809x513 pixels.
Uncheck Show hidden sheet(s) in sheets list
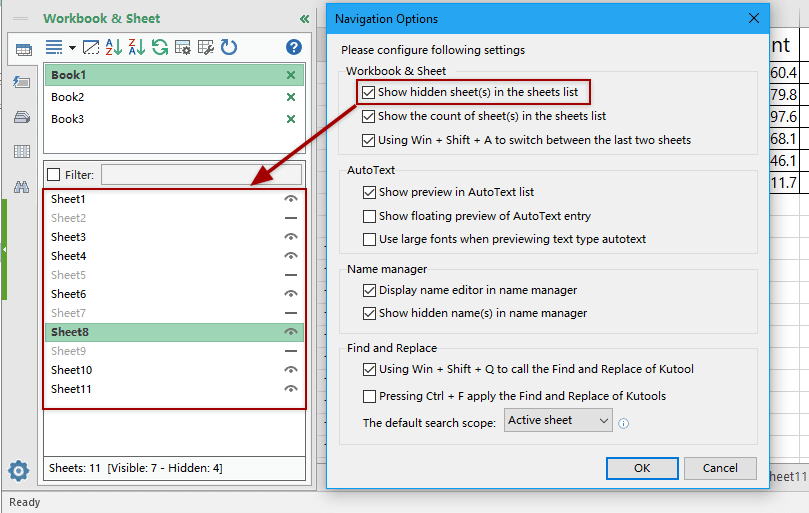[369, 92]
